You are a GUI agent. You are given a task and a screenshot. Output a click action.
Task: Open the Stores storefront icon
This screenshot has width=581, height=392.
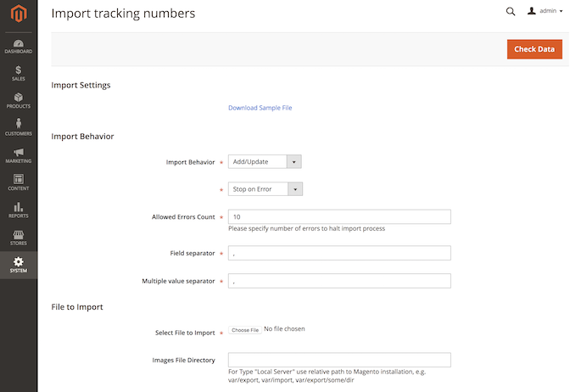(18, 237)
